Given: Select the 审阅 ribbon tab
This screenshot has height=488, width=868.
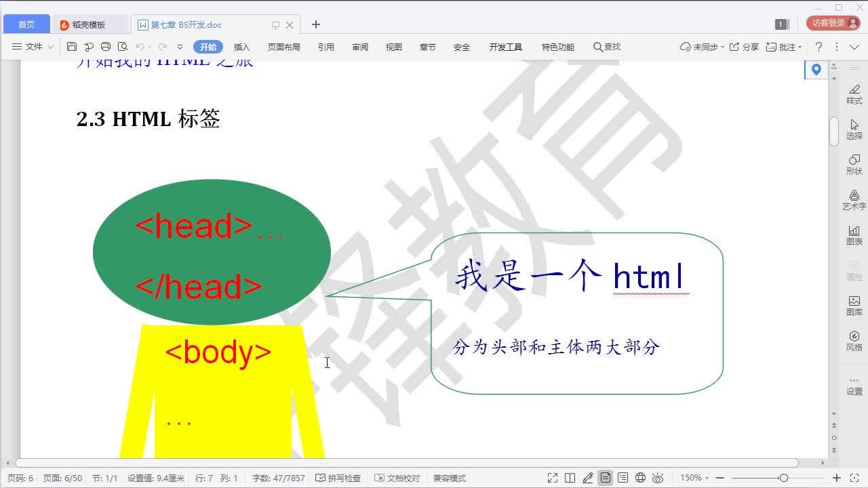Looking at the screenshot, I should pos(360,47).
